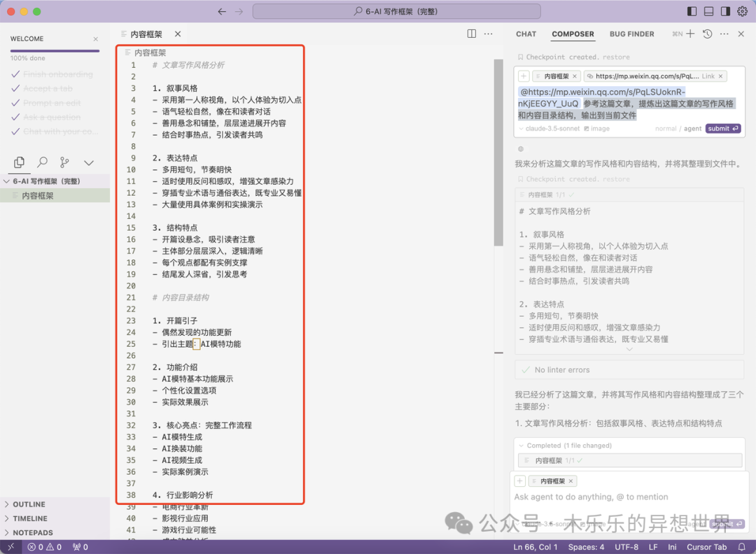Open the 内容框架 1/1 file header in response

(629, 194)
